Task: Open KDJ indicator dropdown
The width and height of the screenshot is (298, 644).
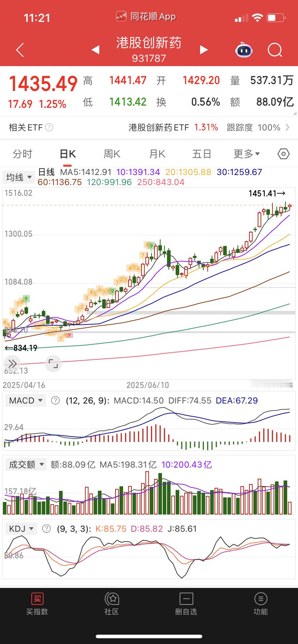Action: point(22,529)
